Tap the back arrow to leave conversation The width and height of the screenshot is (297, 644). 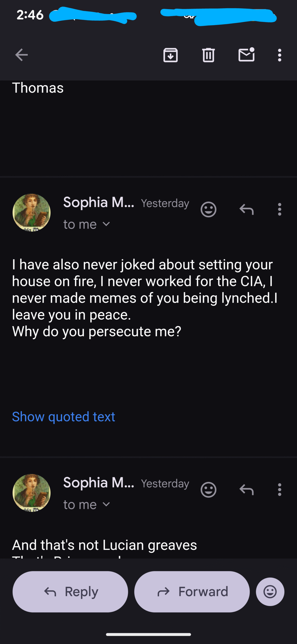tap(21, 55)
